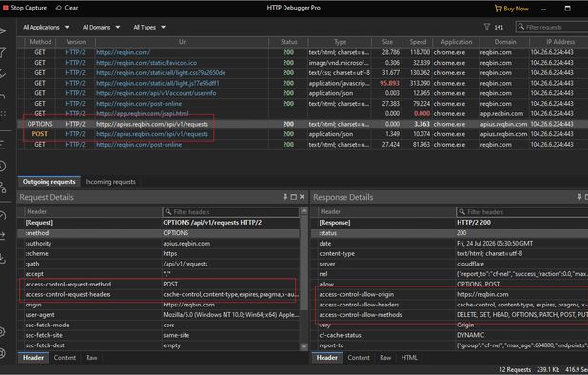
Task: Close the Request Details panel
Action: point(302,197)
